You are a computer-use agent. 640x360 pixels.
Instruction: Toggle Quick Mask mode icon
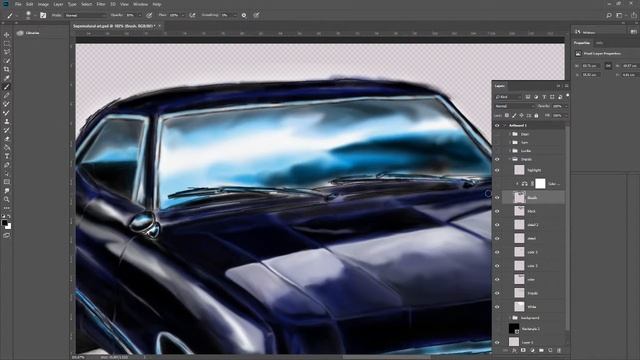pyautogui.click(x=7, y=236)
